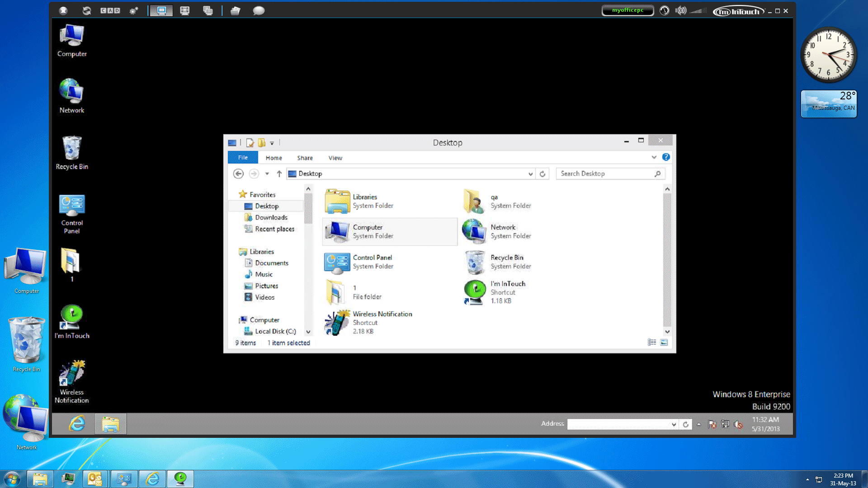
Task: Open the File menu in Explorer
Action: click(243, 157)
